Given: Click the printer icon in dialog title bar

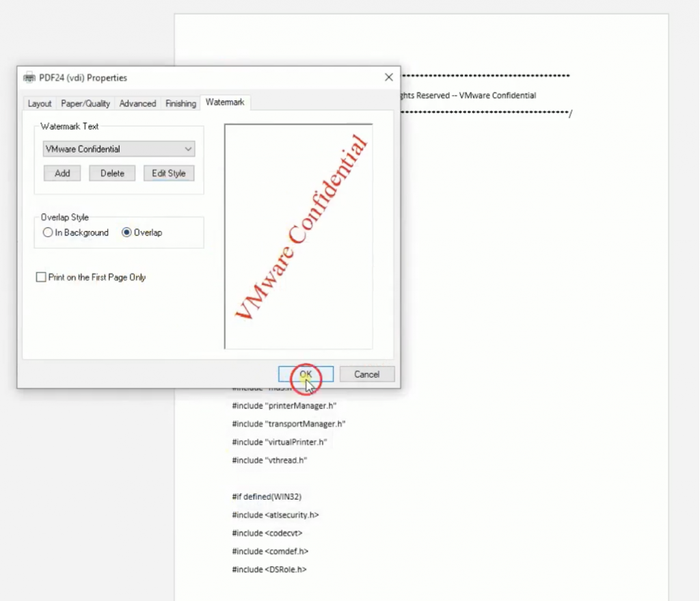Looking at the screenshot, I should pyautogui.click(x=29, y=77).
